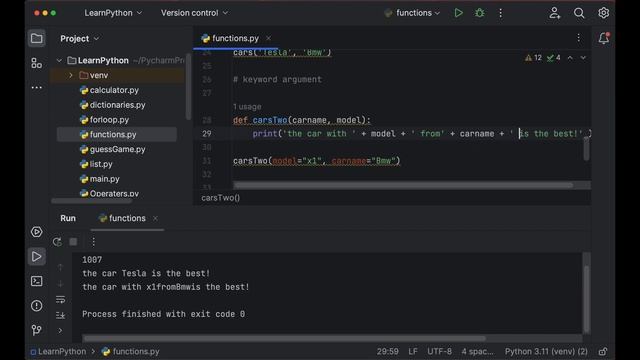Open the Python 3.11 (venv) interpreter selector
Screen dimensions: 640x360
pyautogui.click(x=546, y=351)
